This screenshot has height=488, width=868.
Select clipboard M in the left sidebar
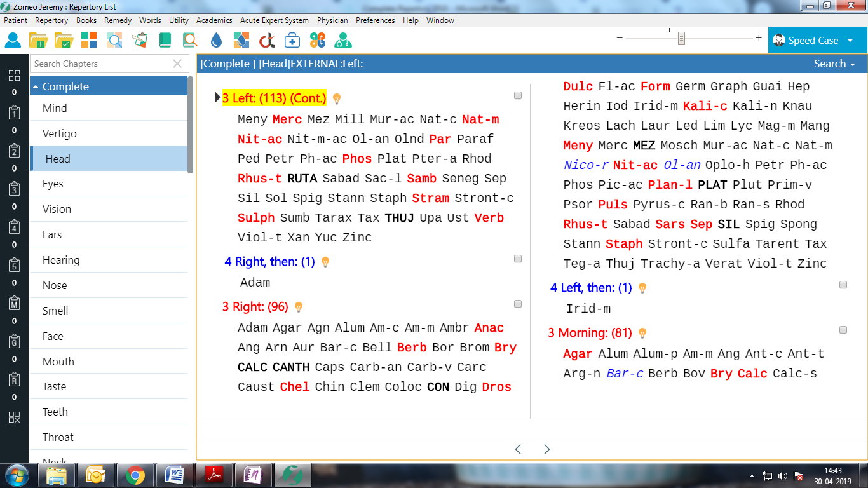click(14, 304)
